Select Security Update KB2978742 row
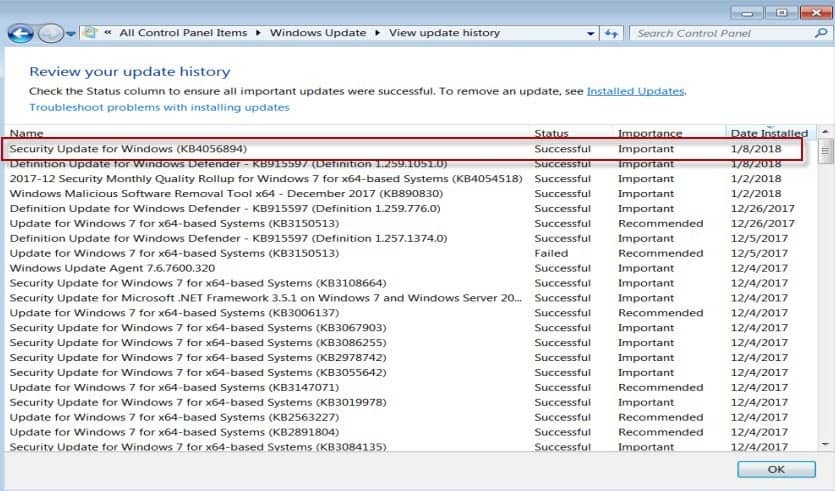Viewport: 835px width, 491px height. pyautogui.click(x=405, y=358)
